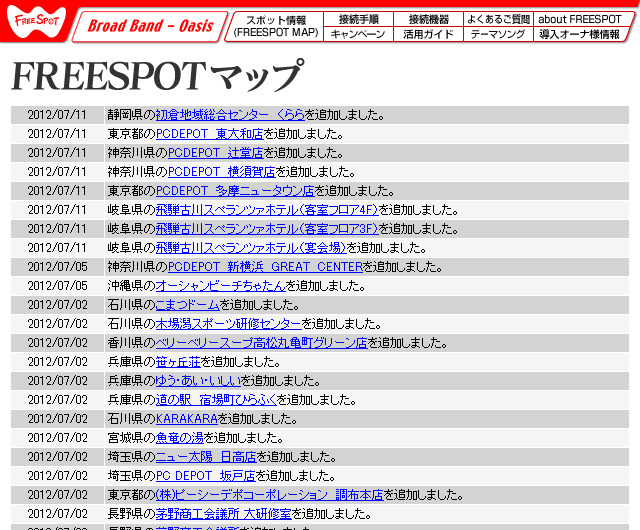Open the テーマソング menu item
This screenshot has width=640, height=530.
point(498,34)
